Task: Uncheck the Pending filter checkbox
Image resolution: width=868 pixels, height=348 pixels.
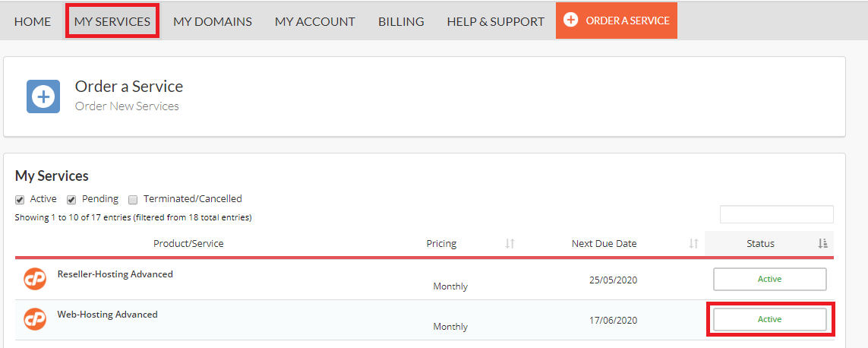Action: (71, 200)
